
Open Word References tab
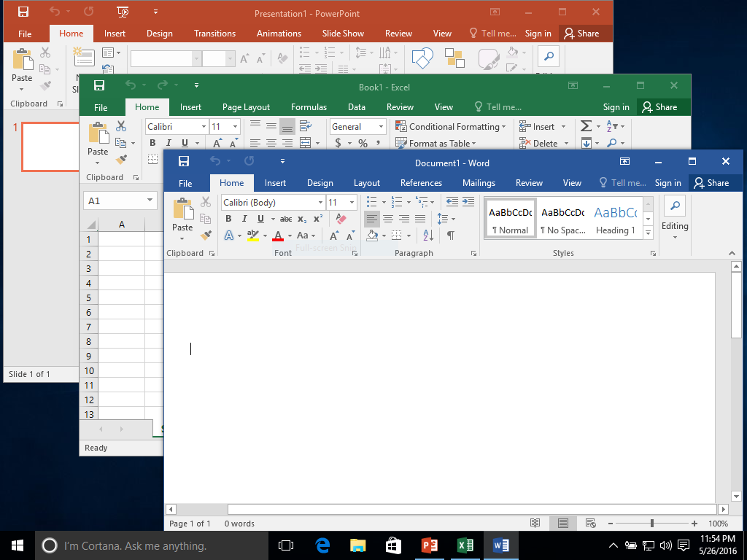pyautogui.click(x=421, y=183)
